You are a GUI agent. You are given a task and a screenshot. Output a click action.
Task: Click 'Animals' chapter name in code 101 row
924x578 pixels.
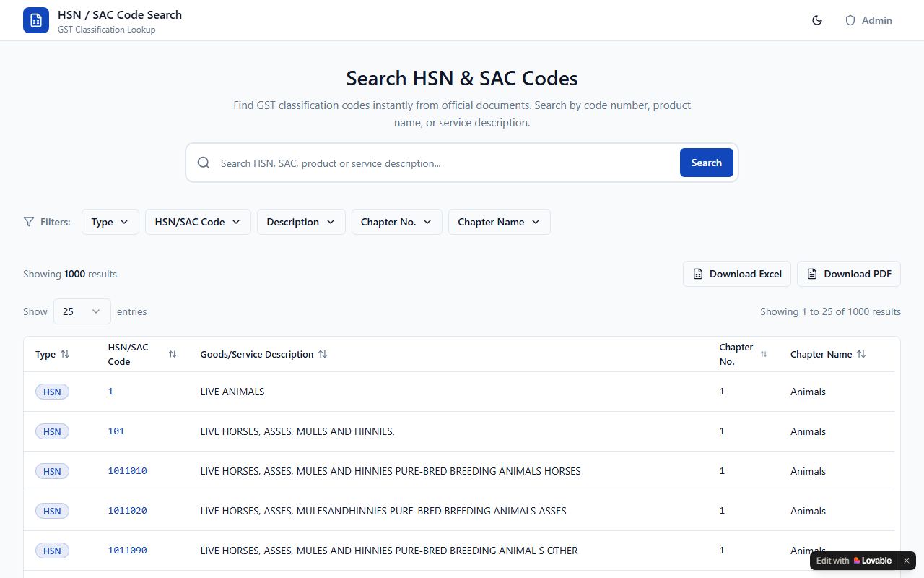808,431
